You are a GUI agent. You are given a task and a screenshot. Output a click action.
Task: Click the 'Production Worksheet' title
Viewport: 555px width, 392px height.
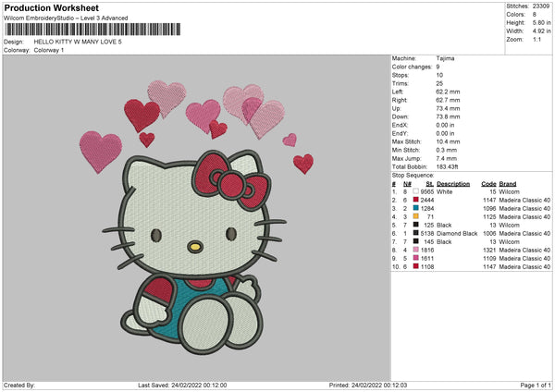point(51,7)
